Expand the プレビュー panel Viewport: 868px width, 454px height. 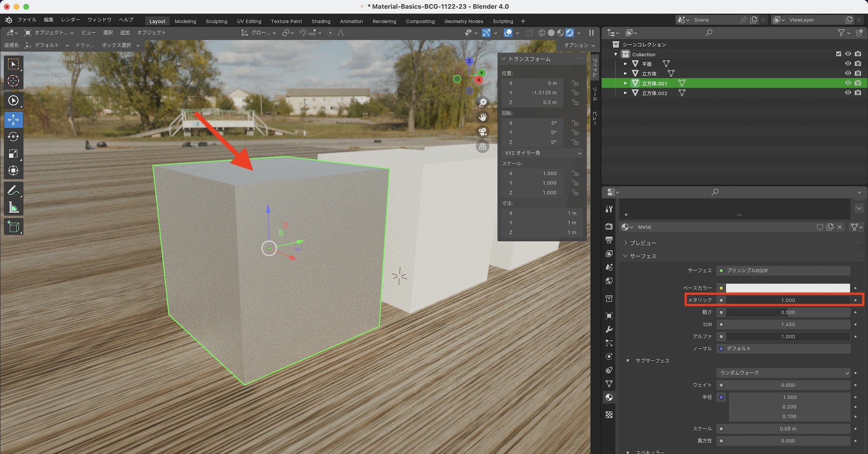(643, 243)
